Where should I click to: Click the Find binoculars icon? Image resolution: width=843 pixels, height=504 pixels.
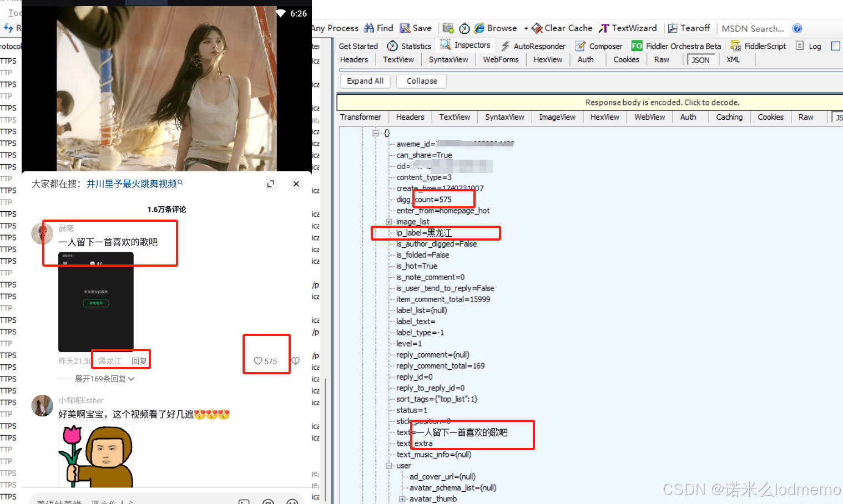[369, 28]
